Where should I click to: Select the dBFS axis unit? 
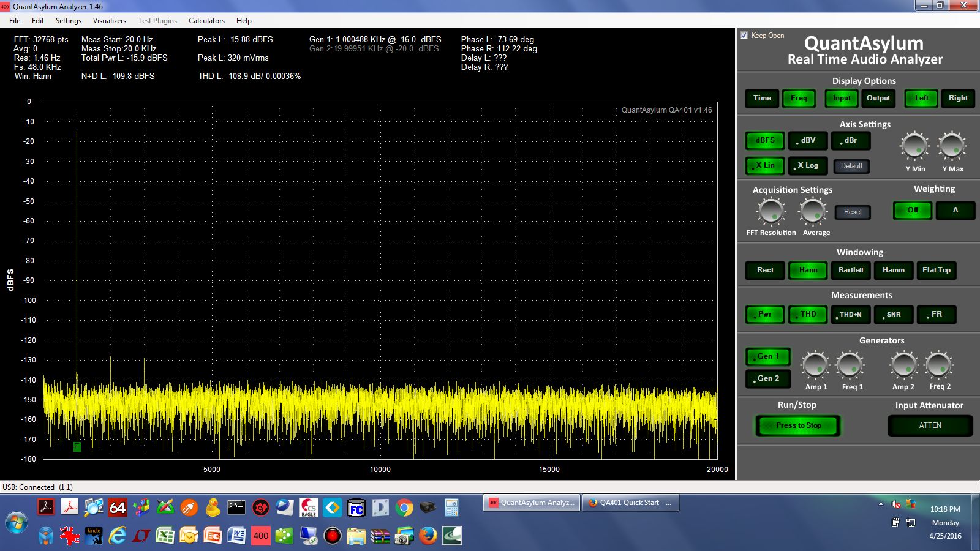click(x=765, y=140)
